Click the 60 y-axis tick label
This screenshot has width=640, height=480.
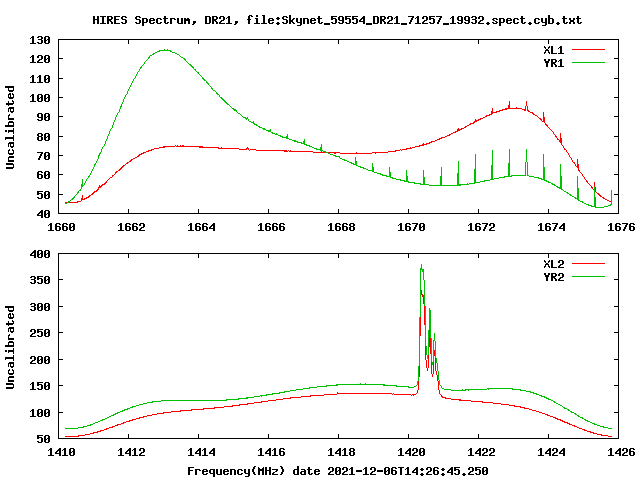[x=43, y=175]
